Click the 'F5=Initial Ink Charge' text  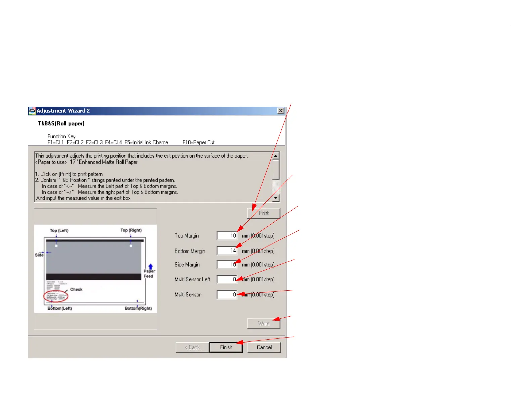pyautogui.click(x=146, y=142)
